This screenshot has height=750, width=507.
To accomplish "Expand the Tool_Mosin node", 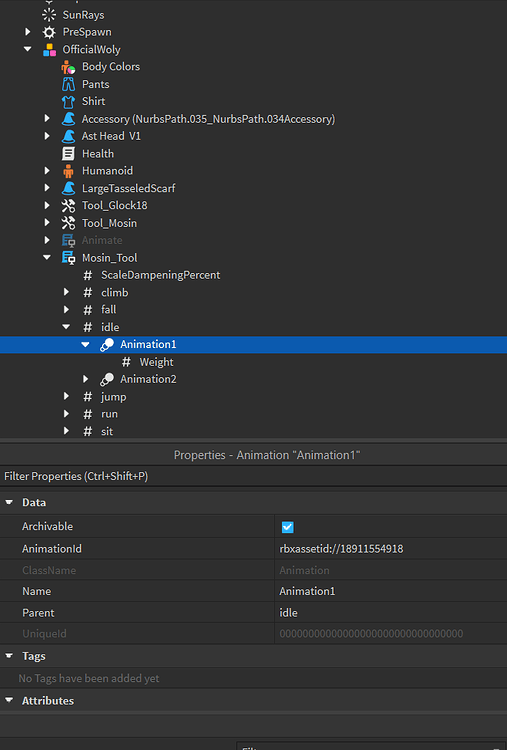I will pos(47,222).
